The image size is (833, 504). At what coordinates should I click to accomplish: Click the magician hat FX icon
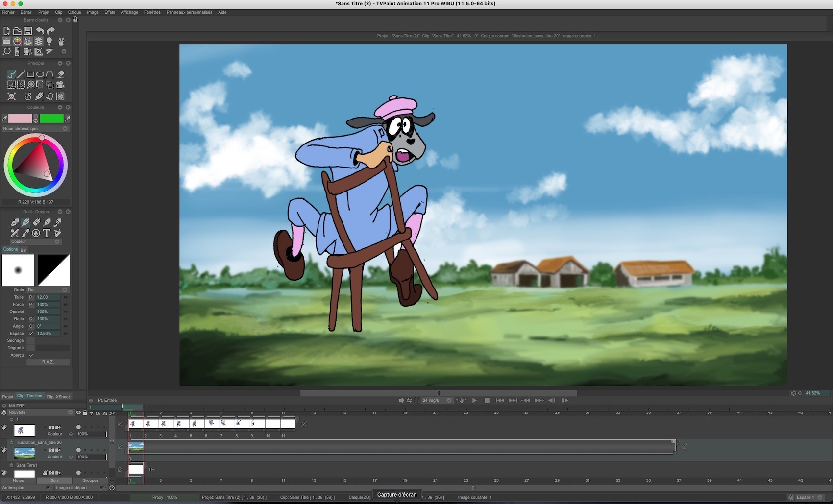tap(61, 41)
